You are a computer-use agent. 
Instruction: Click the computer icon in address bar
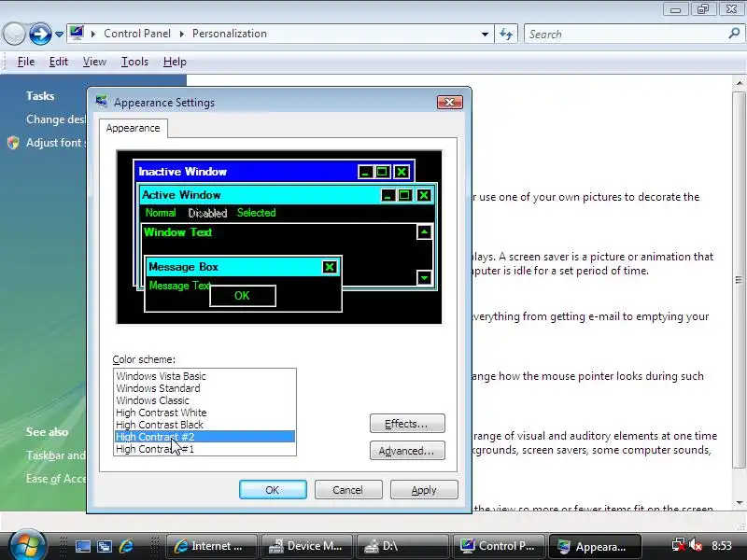(x=77, y=33)
